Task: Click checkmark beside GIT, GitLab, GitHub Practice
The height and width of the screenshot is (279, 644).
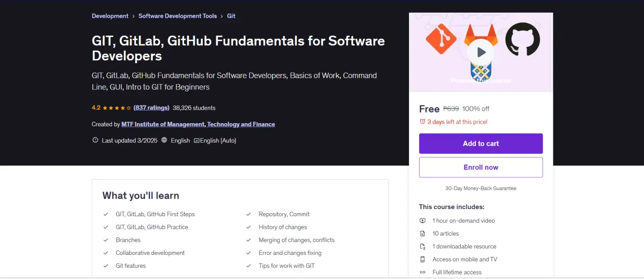Action: pos(106,227)
